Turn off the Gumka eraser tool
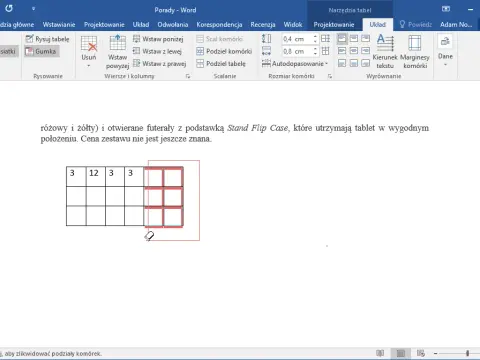The image size is (480, 360). (42, 51)
